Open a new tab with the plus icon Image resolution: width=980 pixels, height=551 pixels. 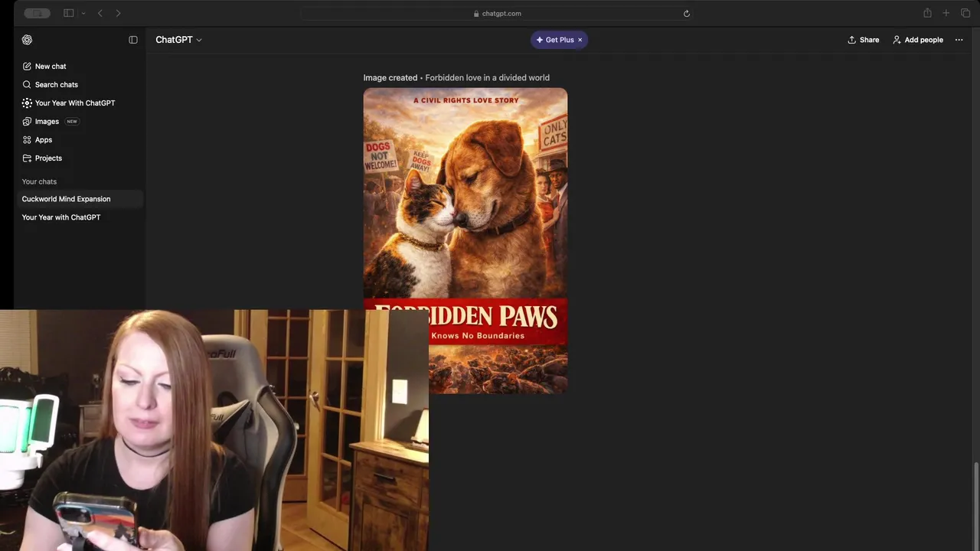946,13
